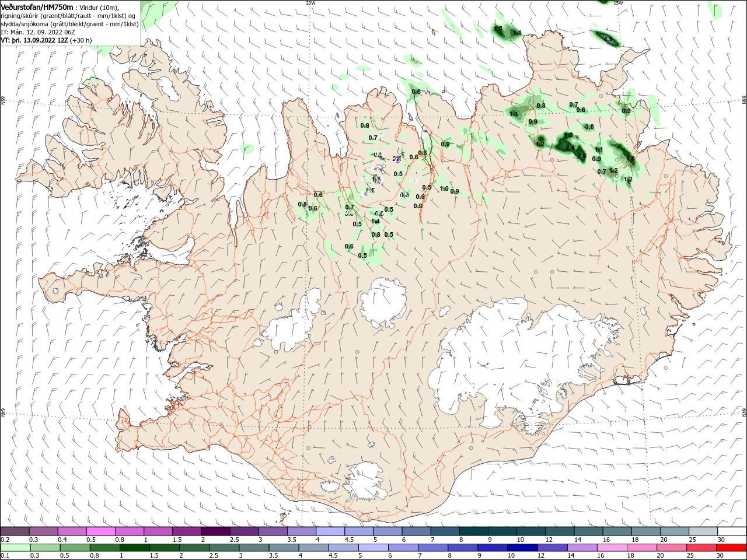Select the light green 0.3 swatch in lower legend row
The height and width of the screenshot is (560, 747).
(46, 548)
